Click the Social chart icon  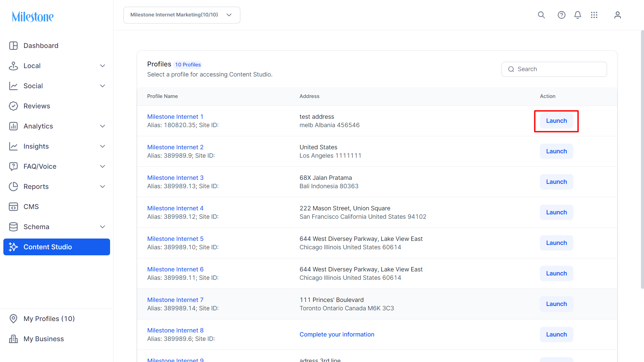pos(13,86)
